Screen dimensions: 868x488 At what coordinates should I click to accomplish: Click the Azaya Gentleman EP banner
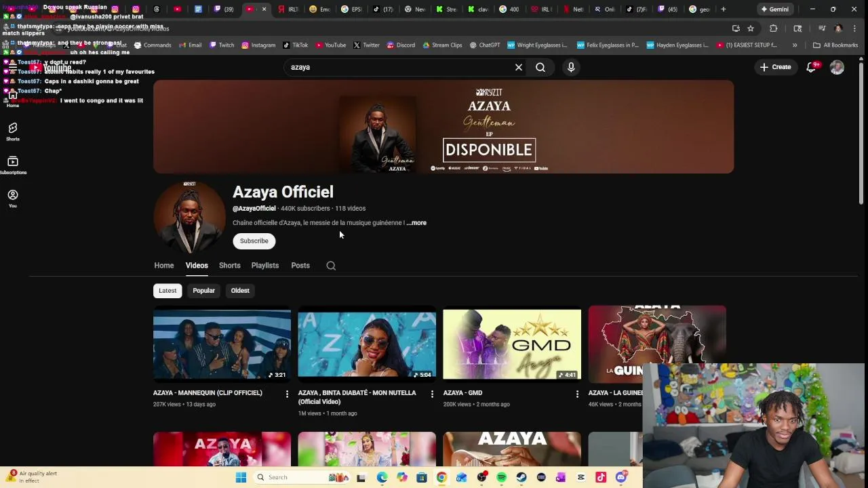coord(443,127)
